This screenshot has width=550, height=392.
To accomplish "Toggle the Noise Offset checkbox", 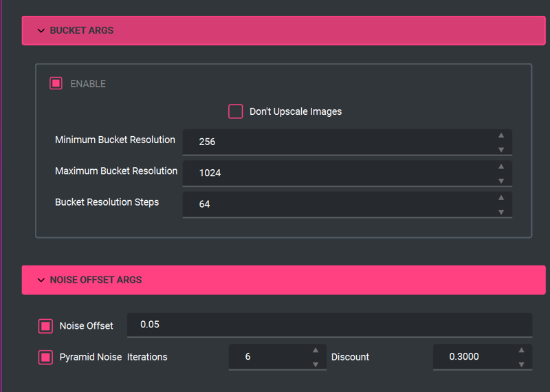I will 45,326.
